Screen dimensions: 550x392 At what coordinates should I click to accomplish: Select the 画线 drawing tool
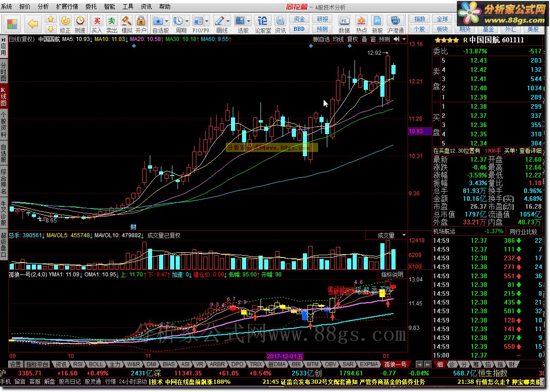220,24
